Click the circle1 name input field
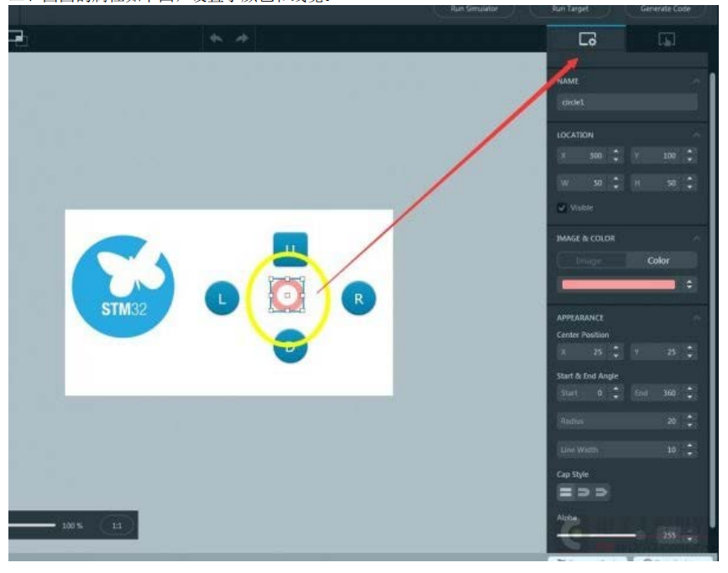 [626, 102]
